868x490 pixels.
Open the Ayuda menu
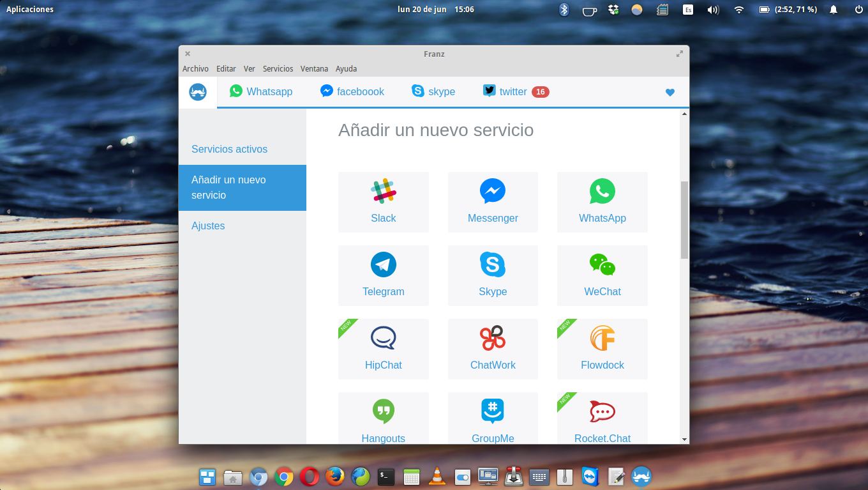346,68
